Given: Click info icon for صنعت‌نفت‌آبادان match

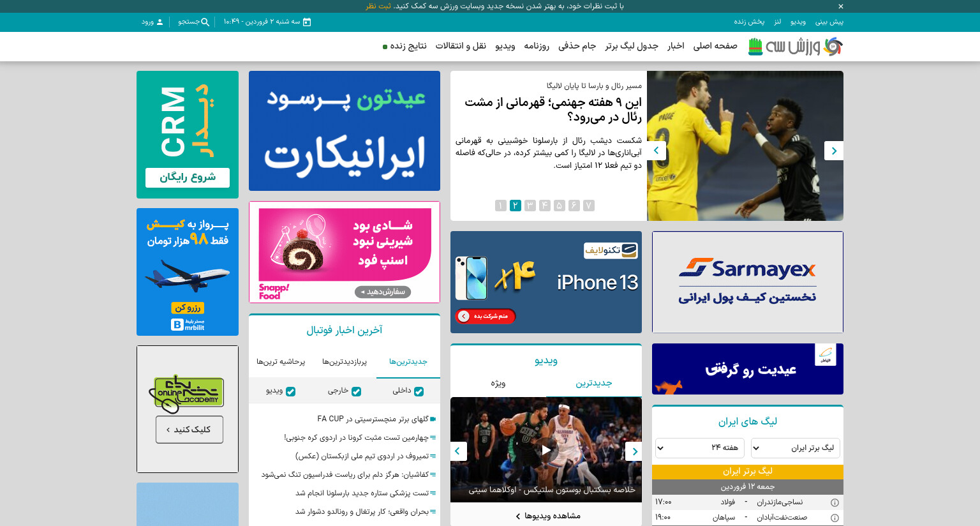Looking at the screenshot, I should pyautogui.click(x=835, y=518).
